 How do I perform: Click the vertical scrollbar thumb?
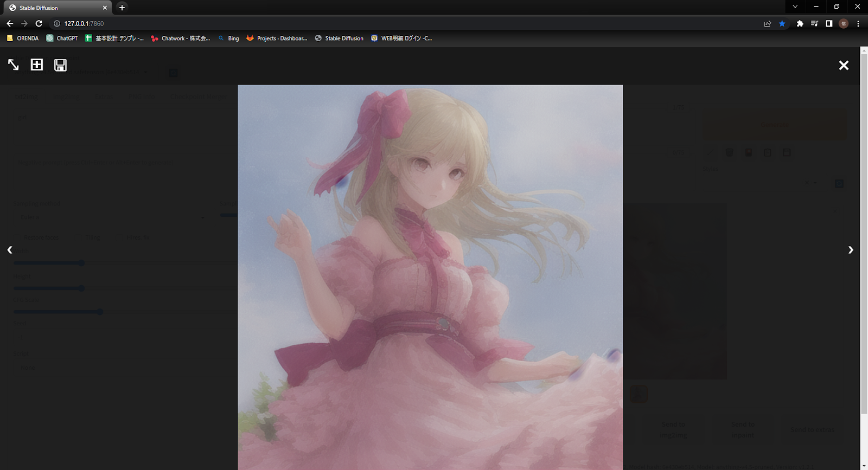click(864, 233)
